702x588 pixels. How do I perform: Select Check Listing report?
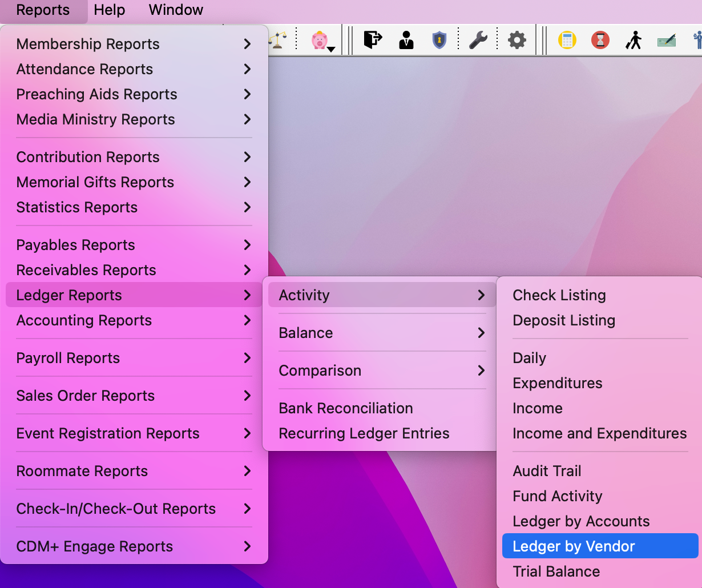click(559, 295)
